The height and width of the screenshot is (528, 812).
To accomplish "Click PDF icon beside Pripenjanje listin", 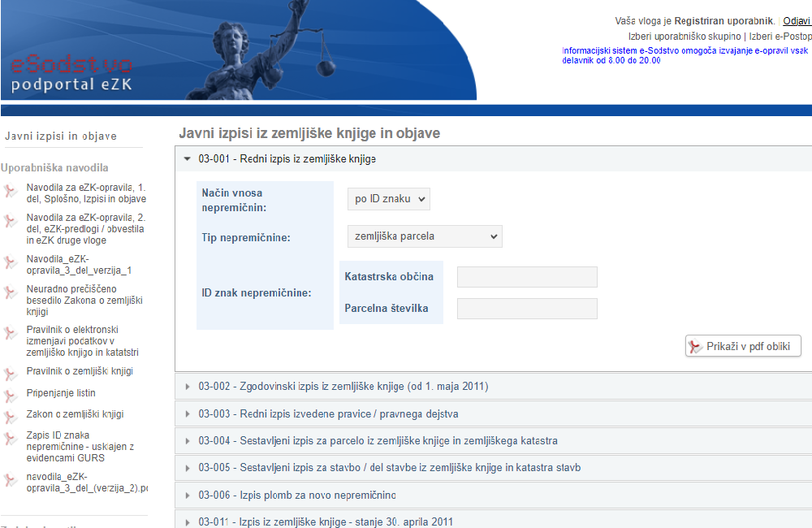I will pos(11,396).
